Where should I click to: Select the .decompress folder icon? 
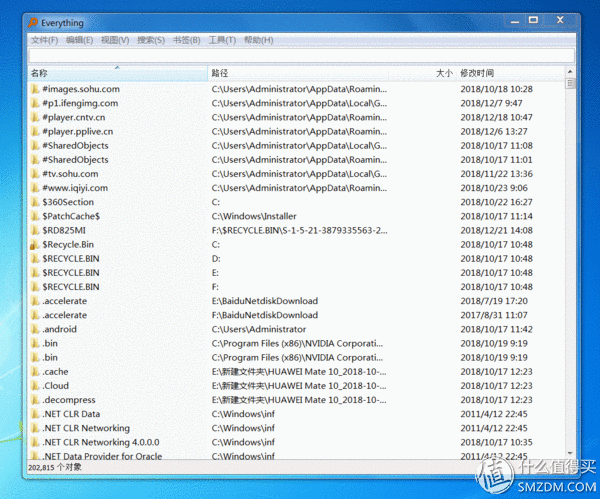point(35,400)
